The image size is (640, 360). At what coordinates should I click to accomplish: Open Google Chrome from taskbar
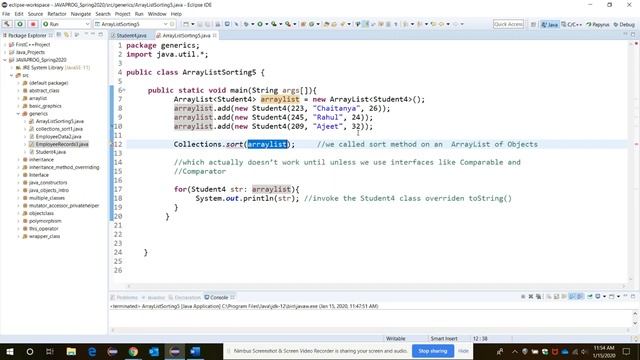tap(133, 351)
